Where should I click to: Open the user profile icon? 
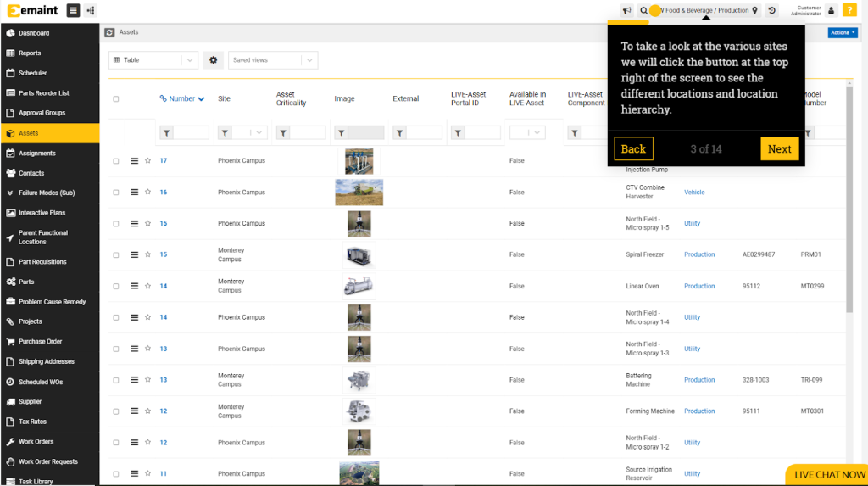(x=831, y=11)
